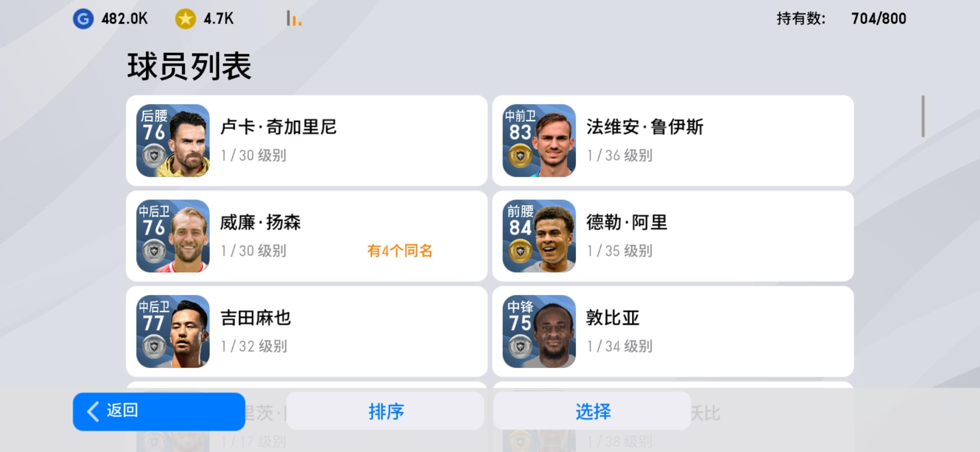Open the 吉田麻也 player entry
Image resolution: width=980 pixels, height=452 pixels.
pyautogui.click(x=307, y=331)
